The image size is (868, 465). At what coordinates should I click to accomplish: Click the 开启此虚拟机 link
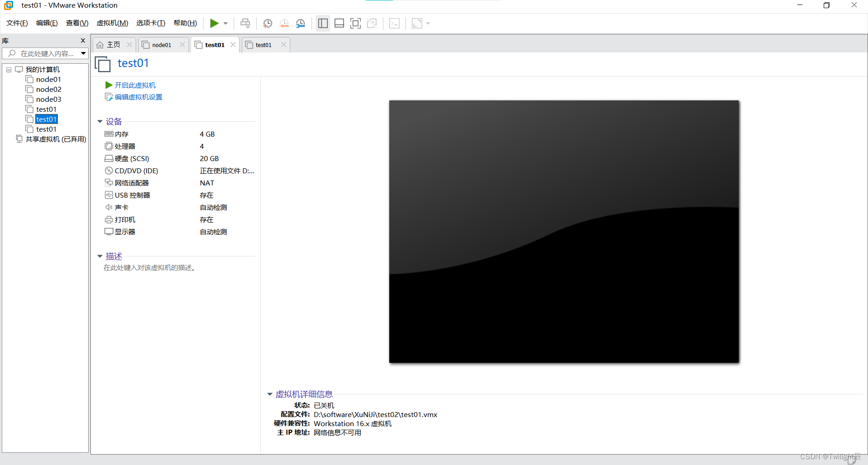point(135,85)
